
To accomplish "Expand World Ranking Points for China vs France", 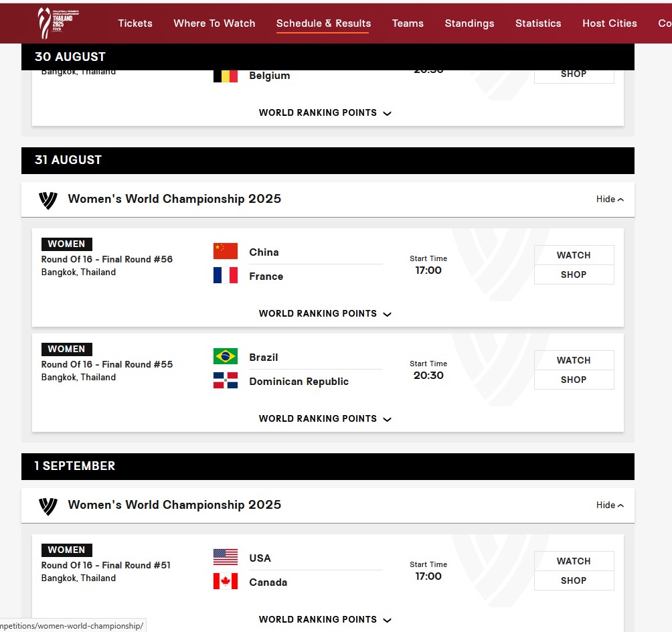I will click(325, 314).
